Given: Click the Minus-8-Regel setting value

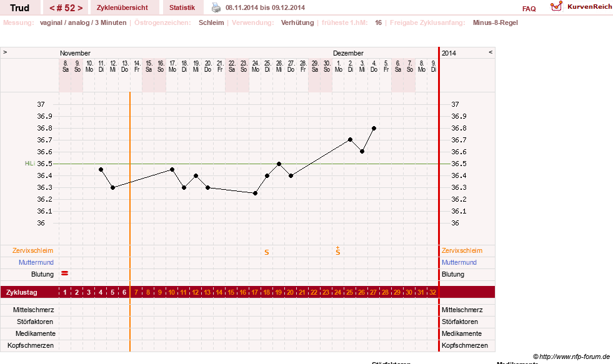Looking at the screenshot, I should (496, 22).
